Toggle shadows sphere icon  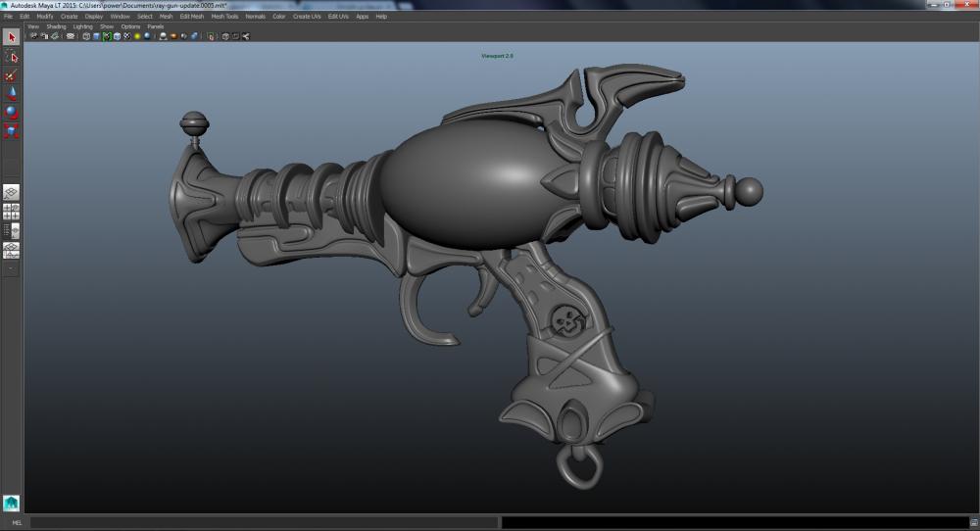pyautogui.click(x=147, y=36)
